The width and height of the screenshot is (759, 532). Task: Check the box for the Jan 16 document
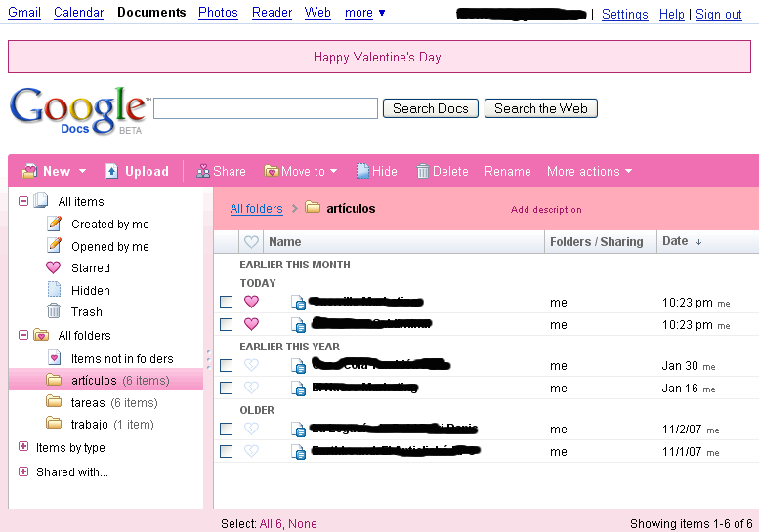click(226, 388)
